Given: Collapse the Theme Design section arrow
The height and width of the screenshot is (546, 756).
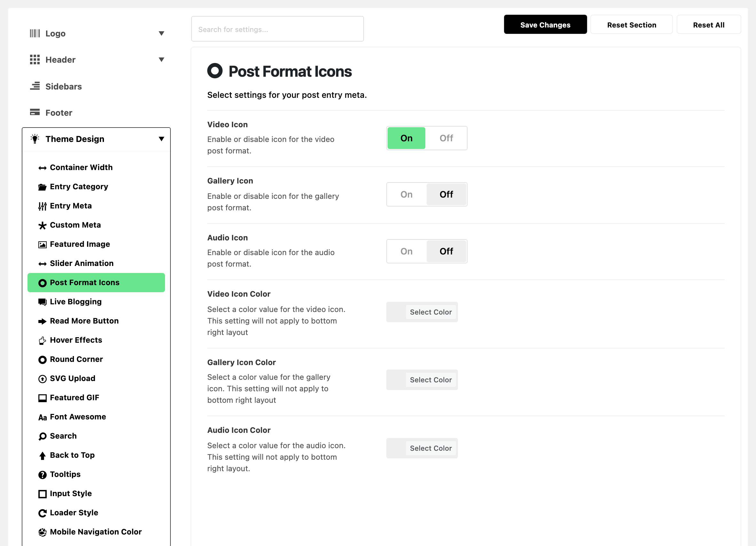Looking at the screenshot, I should (x=161, y=139).
